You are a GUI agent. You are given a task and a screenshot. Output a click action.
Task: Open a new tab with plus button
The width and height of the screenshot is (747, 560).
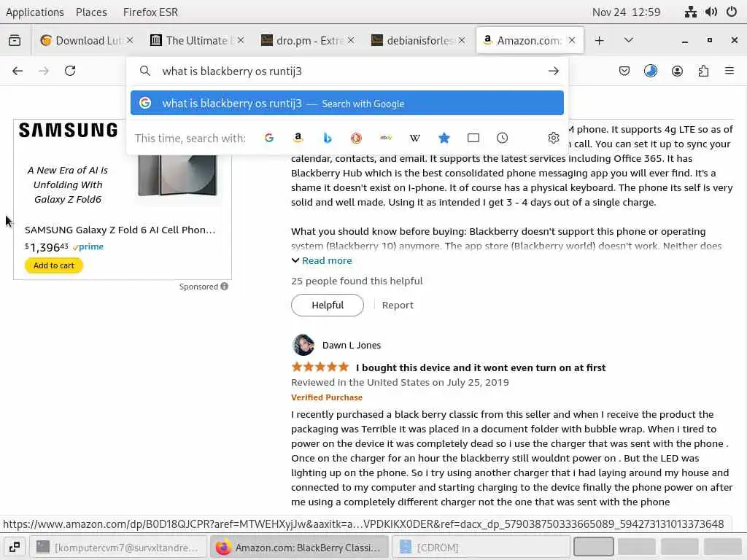click(600, 41)
